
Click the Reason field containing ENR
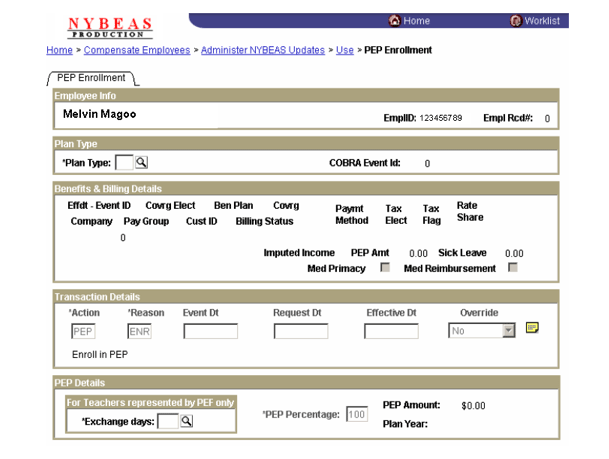click(139, 331)
